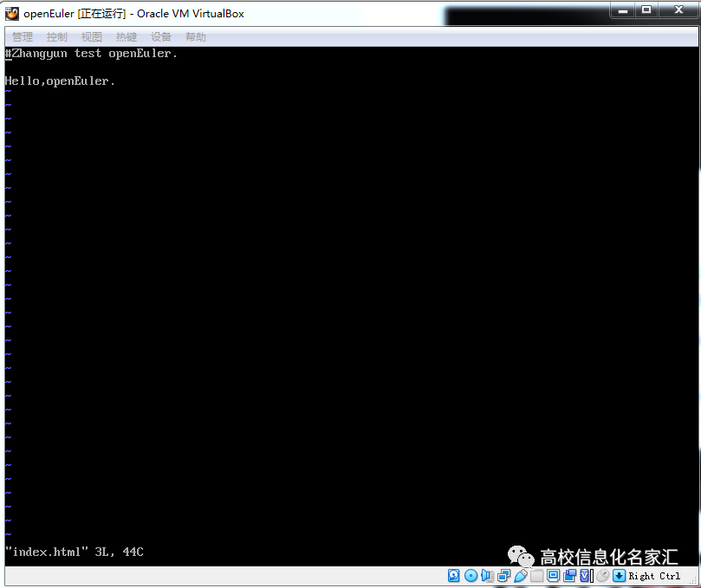Click the hard disk activity status icon
The width and height of the screenshot is (701, 588).
[x=453, y=575]
